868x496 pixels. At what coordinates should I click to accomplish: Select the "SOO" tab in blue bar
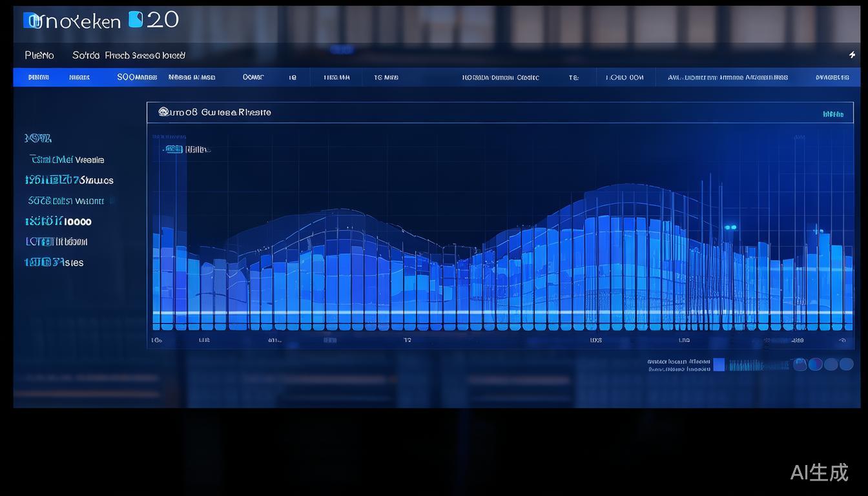point(137,77)
